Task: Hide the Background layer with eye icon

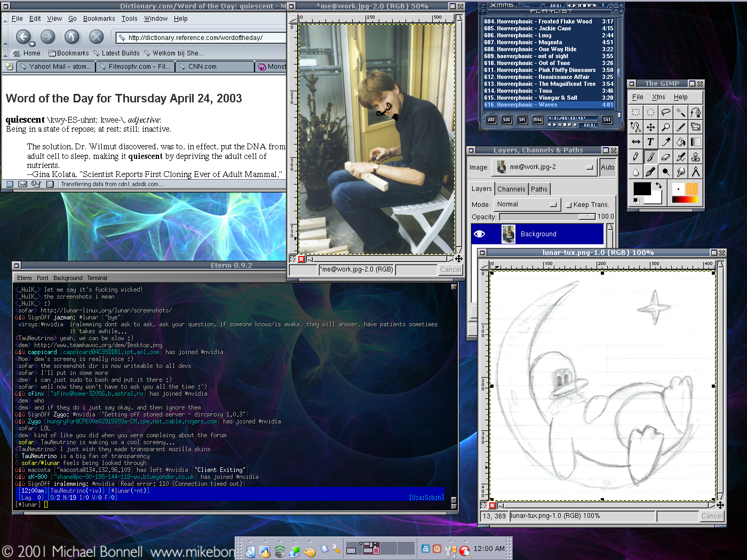Action: click(479, 234)
